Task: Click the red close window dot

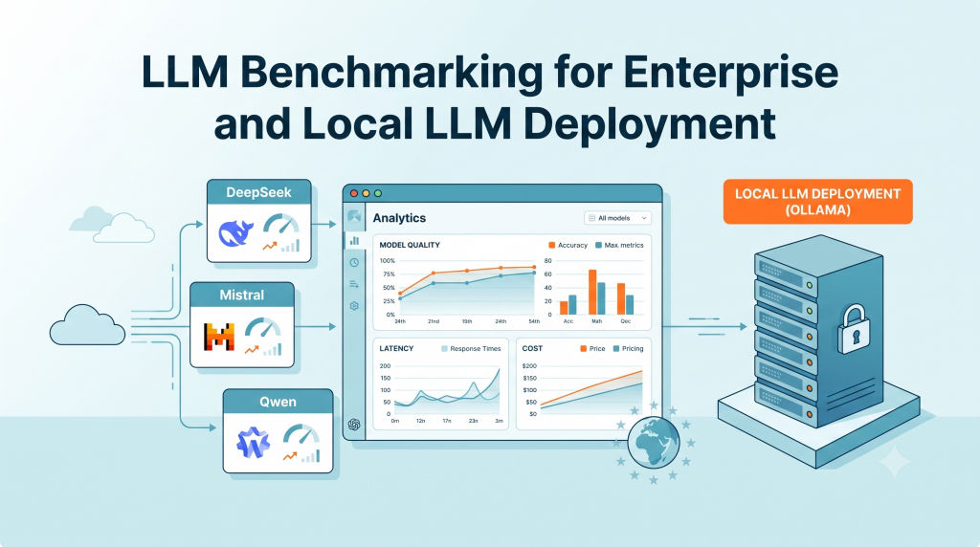Action: click(x=354, y=193)
